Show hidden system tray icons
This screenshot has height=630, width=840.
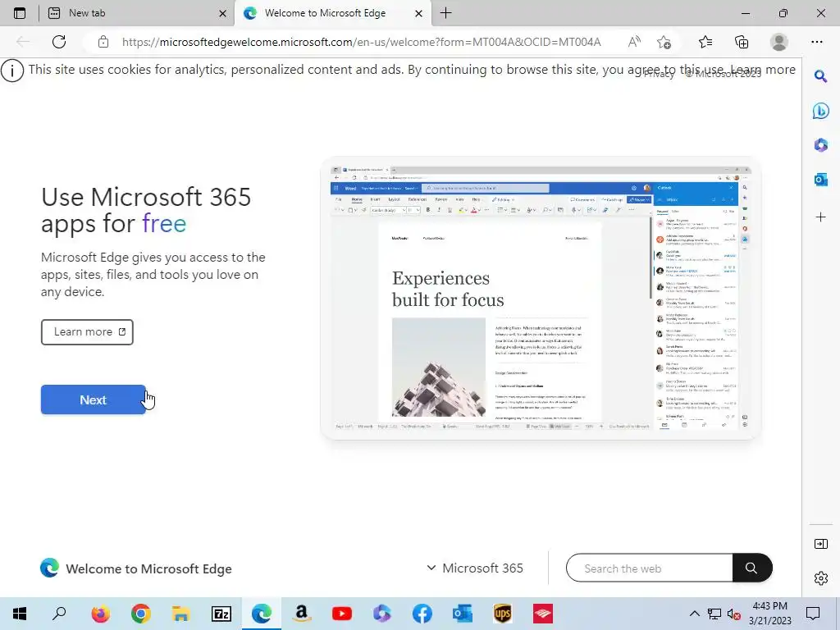point(694,614)
